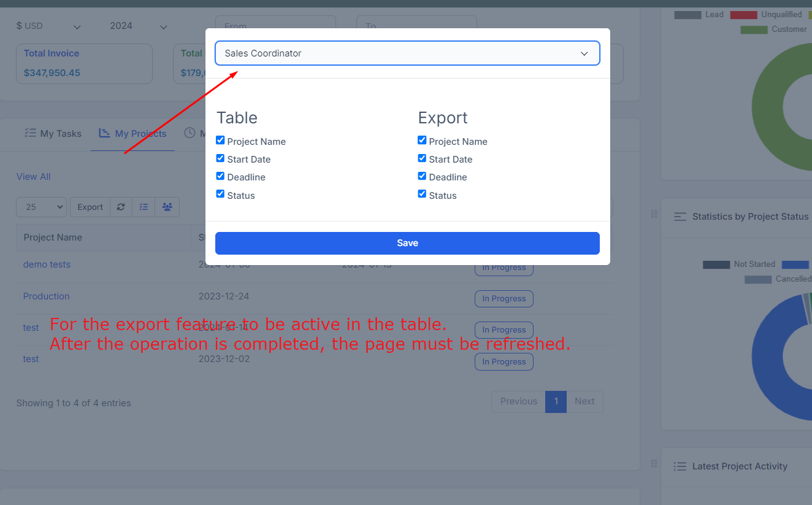
Task: Toggle Start Date checkbox under Export
Action: (422, 158)
